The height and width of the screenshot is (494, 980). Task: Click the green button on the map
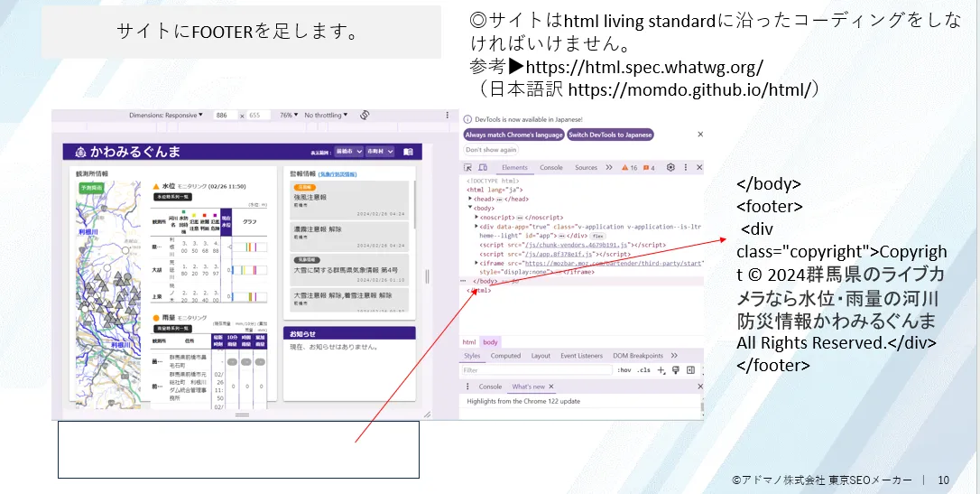click(92, 187)
